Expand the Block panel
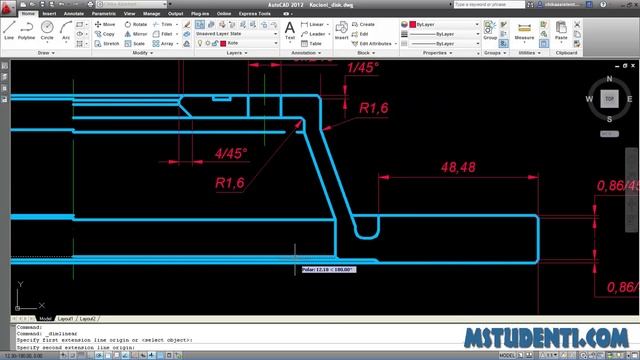This screenshot has width=640, height=360. [x=366, y=53]
